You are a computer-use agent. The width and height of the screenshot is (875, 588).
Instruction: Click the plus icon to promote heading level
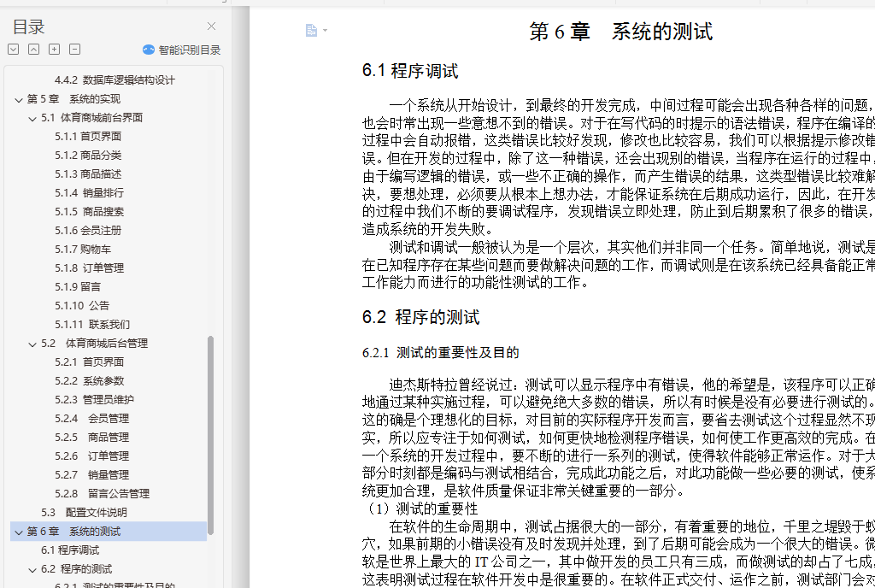pos(54,49)
